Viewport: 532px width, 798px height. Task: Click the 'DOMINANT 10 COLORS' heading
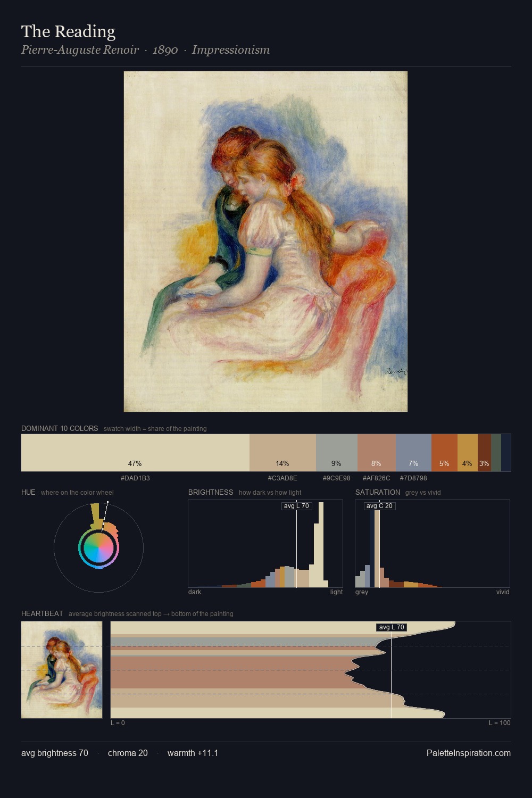click(x=60, y=428)
